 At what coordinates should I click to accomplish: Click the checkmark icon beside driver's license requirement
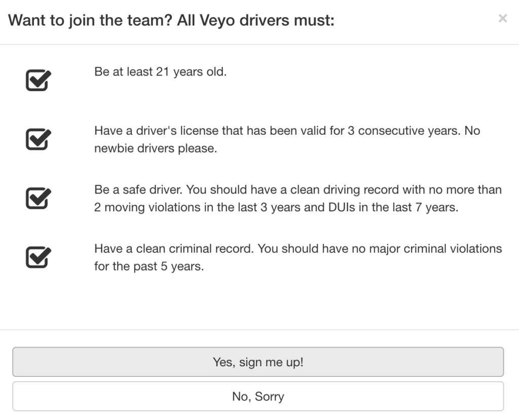pyautogui.click(x=39, y=139)
